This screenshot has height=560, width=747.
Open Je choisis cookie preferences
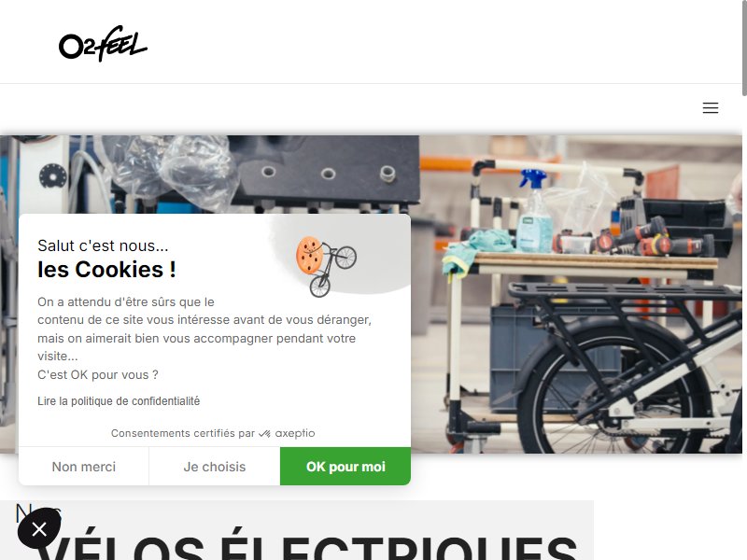click(x=215, y=467)
